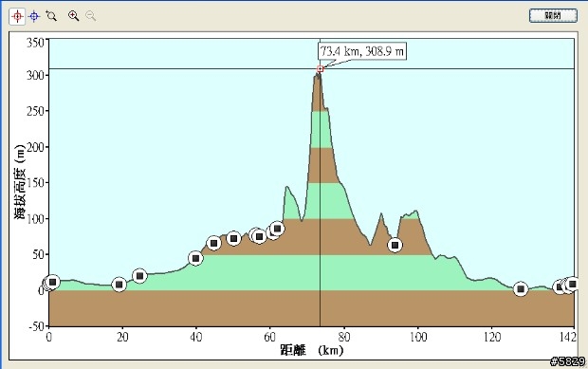Click the greyed-out zoom out icon

pos(91,16)
